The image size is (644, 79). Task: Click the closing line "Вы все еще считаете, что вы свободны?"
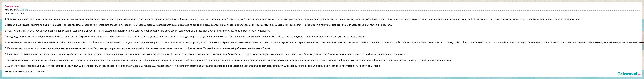pyautogui.click(x=26, y=72)
